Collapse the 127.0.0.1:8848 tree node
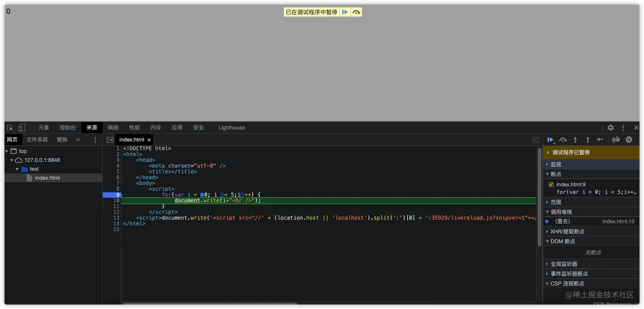Screen dimensions: 644x309 click(x=12, y=160)
